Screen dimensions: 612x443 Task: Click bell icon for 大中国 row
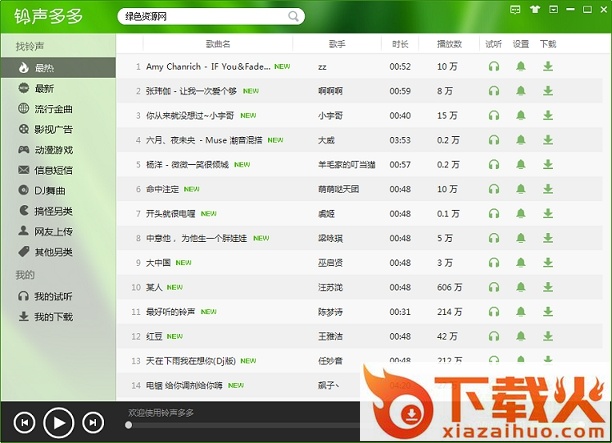(521, 262)
